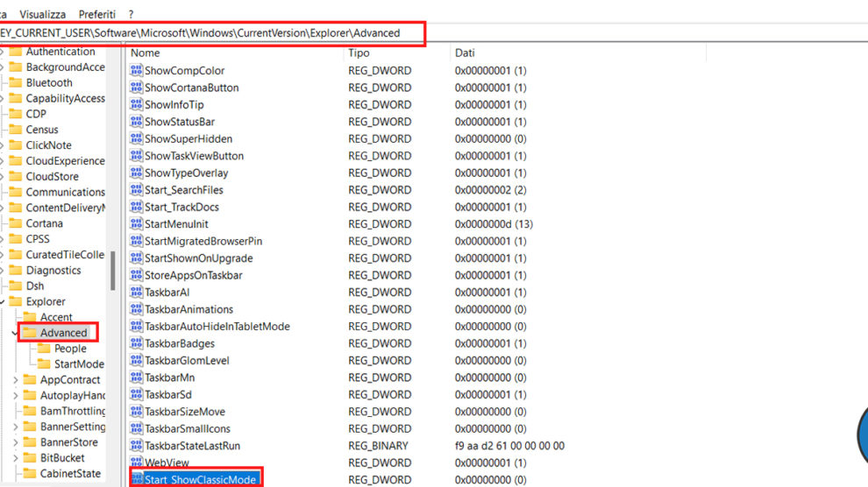
Task: Select the CDP key
Action: point(36,114)
